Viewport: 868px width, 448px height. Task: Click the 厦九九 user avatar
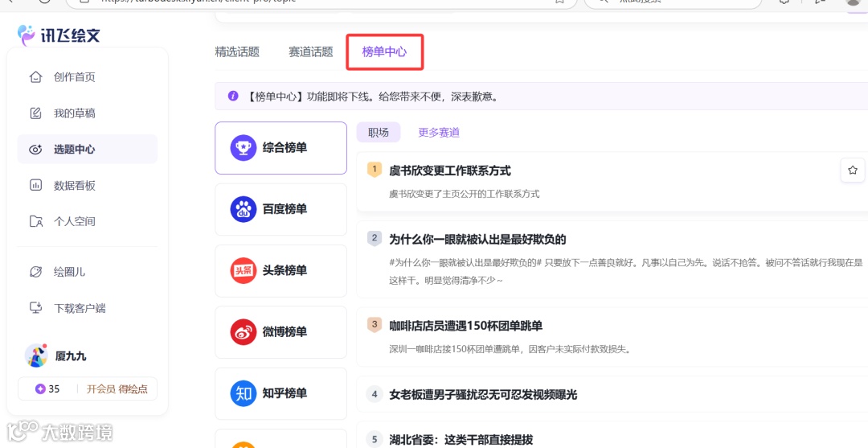[x=36, y=356]
